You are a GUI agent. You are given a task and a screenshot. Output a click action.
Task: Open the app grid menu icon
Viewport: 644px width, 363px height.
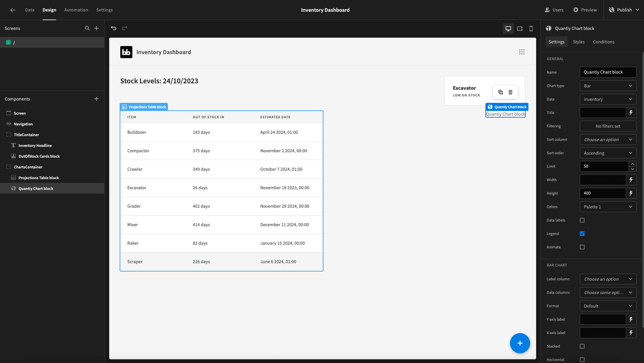click(522, 52)
